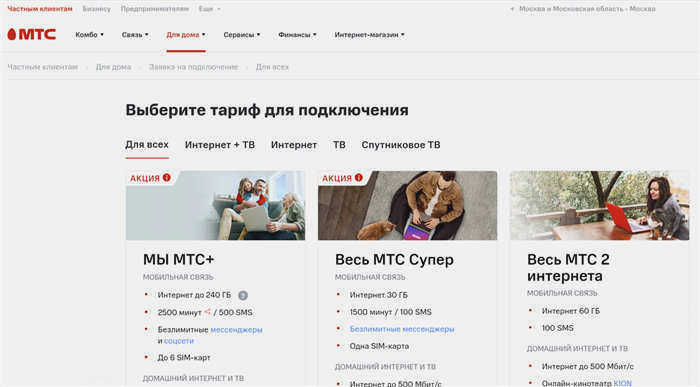Expand Интернет-магазин dropdown menu
The height and width of the screenshot is (387, 700).
369,35
